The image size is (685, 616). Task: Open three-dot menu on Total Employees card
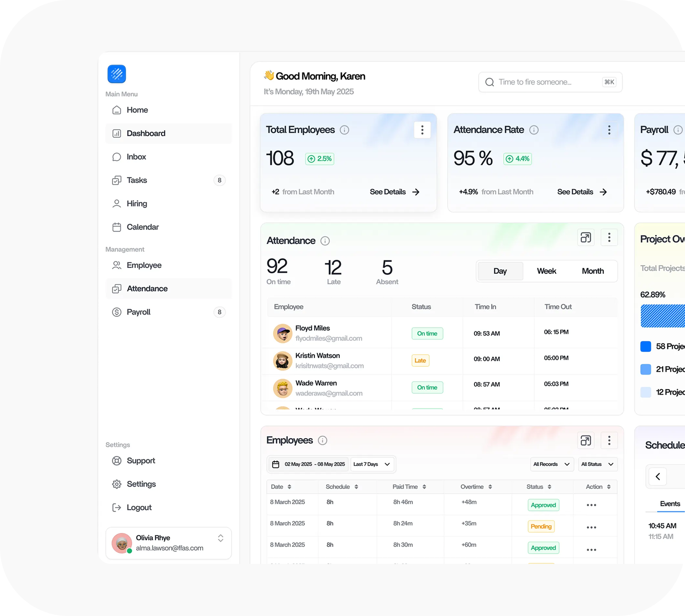(422, 130)
